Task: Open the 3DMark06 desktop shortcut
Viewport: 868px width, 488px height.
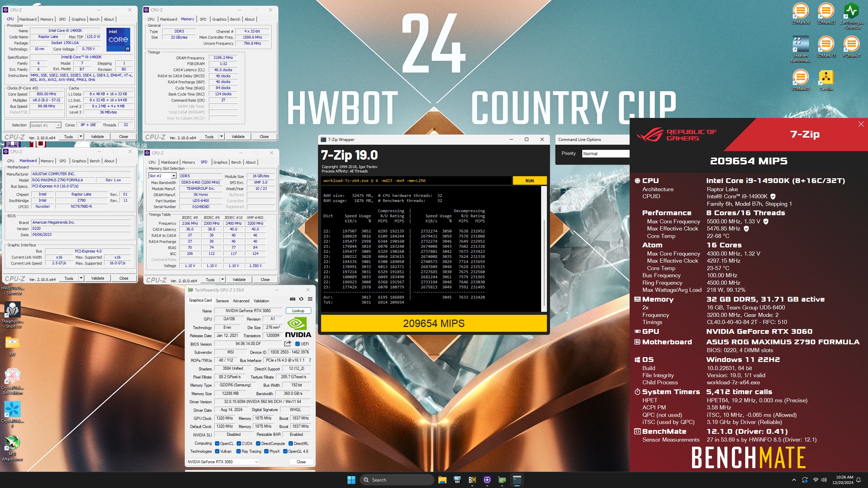Action: (x=801, y=14)
